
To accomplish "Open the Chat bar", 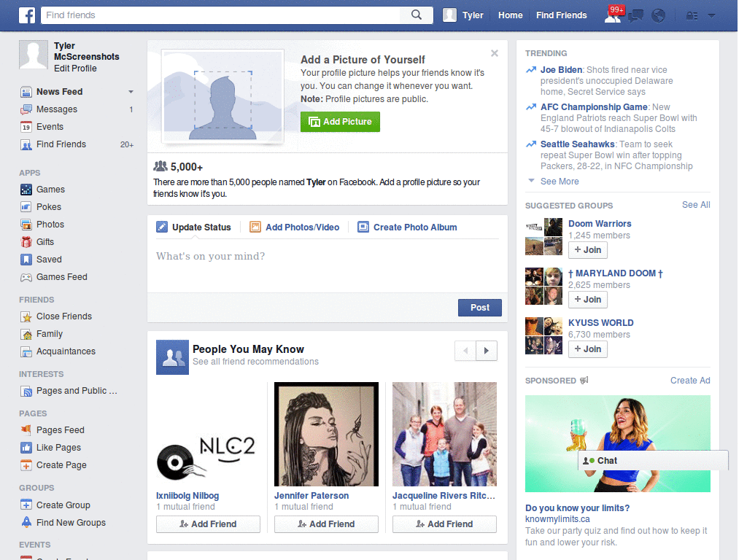I will coord(653,461).
